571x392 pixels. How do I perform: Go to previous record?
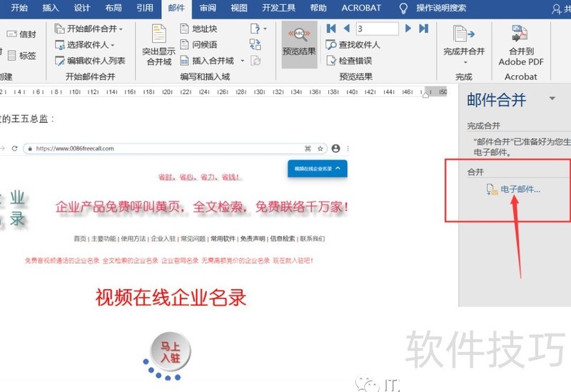347,29
